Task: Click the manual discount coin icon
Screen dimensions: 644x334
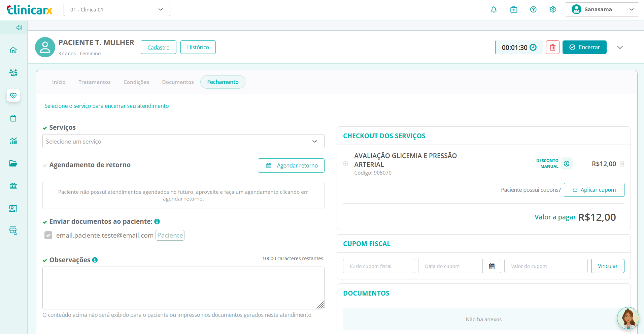Action: point(567,164)
